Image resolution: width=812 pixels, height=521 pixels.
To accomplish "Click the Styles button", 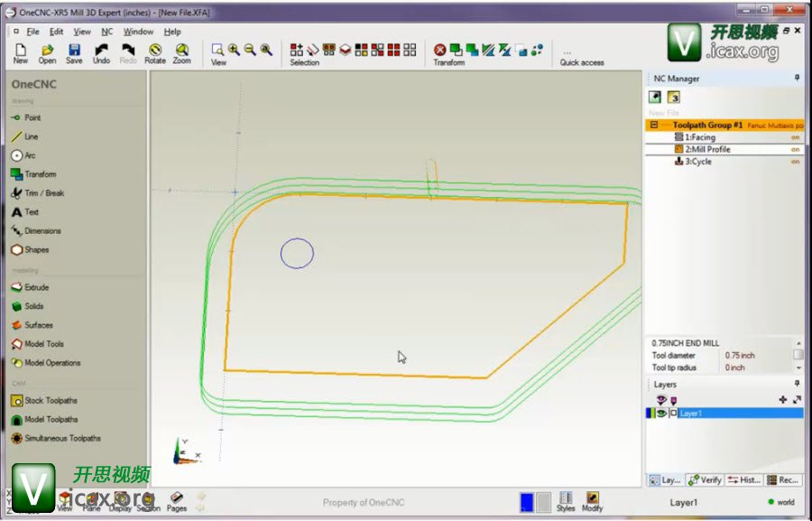I will (566, 502).
